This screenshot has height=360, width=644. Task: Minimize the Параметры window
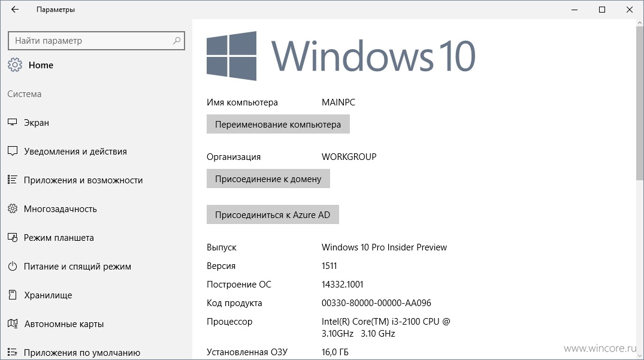575,10
